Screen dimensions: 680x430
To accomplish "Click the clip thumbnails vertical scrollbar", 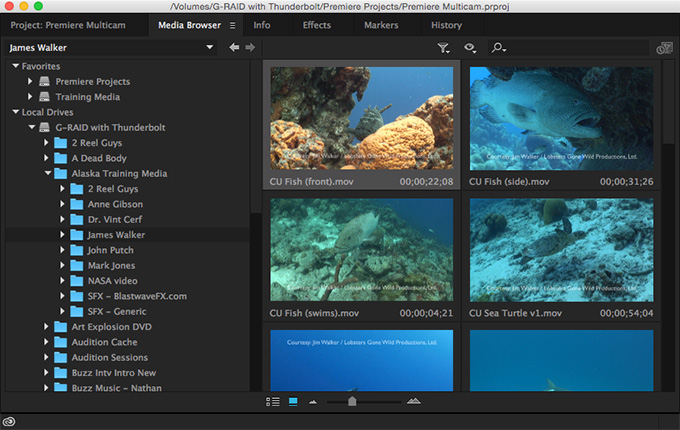I will (668, 102).
